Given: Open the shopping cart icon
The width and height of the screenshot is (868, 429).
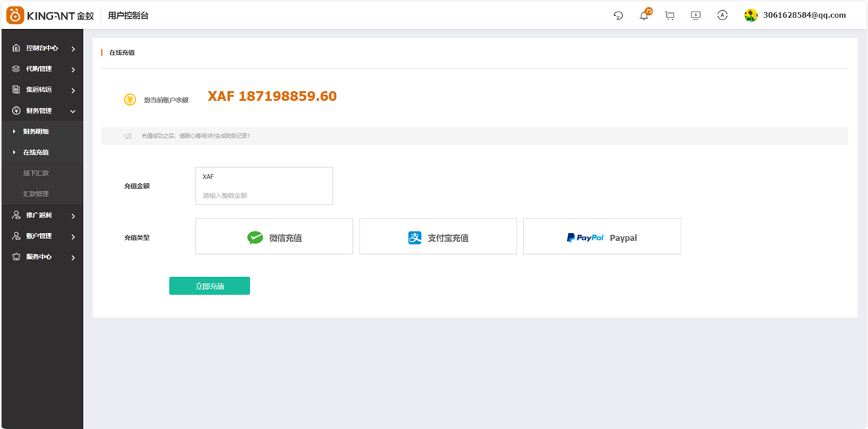Looking at the screenshot, I should tap(670, 15).
